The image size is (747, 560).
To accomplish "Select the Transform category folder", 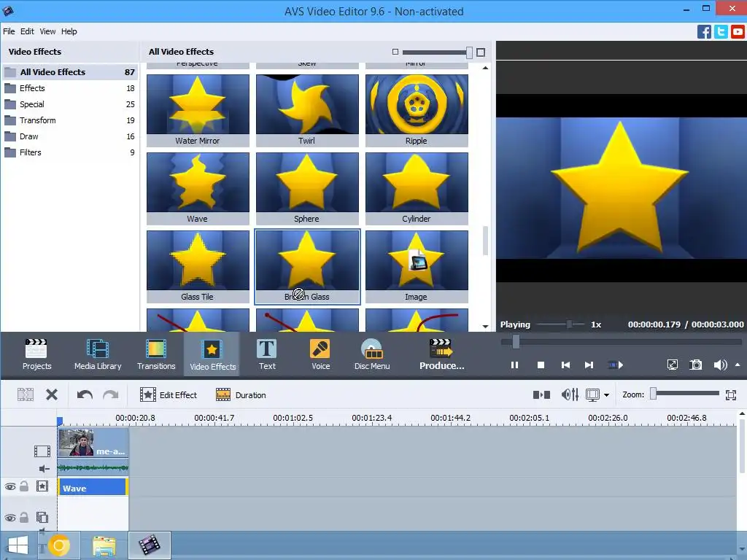I will 70,120.
